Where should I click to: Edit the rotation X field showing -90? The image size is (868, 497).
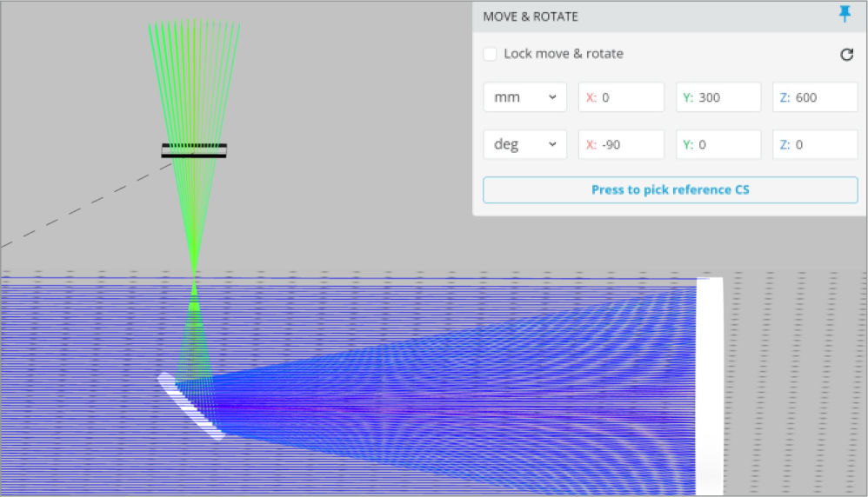tap(621, 144)
